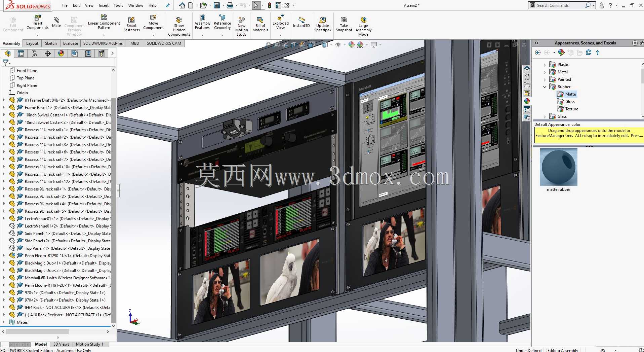This screenshot has width=644, height=352.
Task: Take a Snapshot of the view
Action: click(x=344, y=24)
